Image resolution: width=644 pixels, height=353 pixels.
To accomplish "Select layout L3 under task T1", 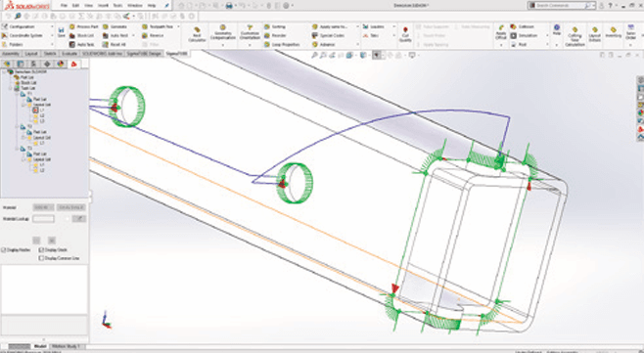I will tap(38, 121).
